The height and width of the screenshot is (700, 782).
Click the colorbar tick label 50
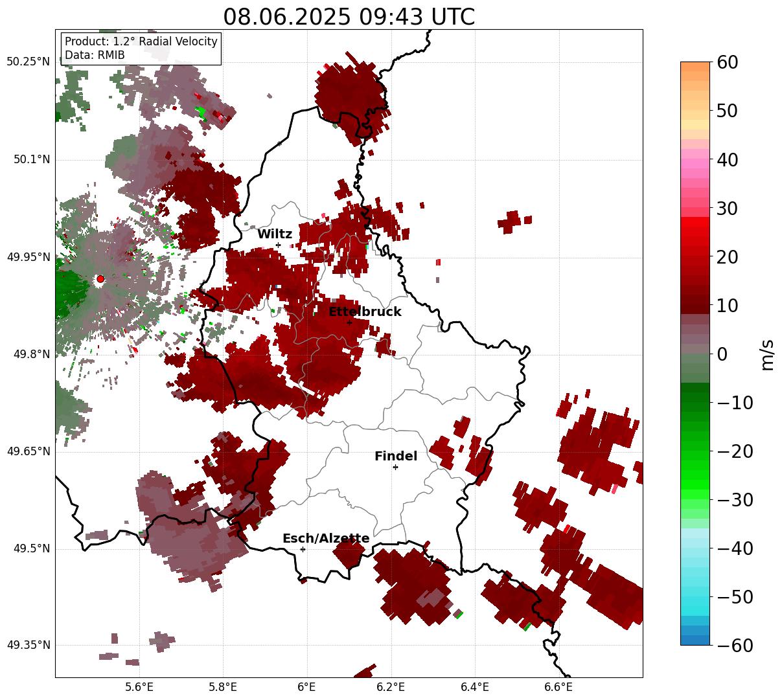(726, 111)
